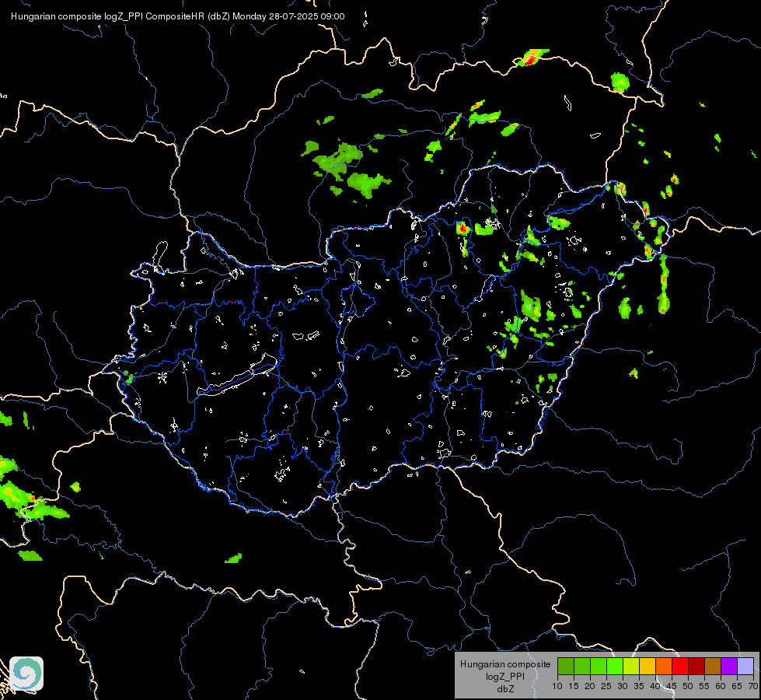Click the 55–60 dBZ brown legend swatch
Screen dimensions: 761x700
coord(713,666)
